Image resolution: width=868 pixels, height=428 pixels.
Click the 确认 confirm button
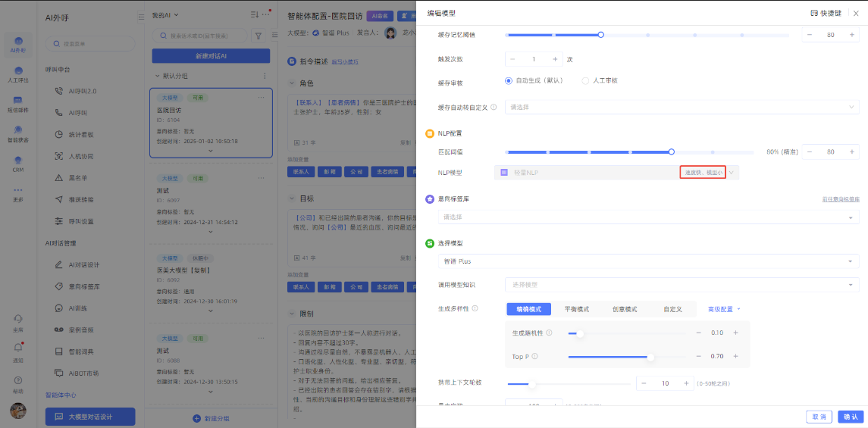pyautogui.click(x=850, y=417)
